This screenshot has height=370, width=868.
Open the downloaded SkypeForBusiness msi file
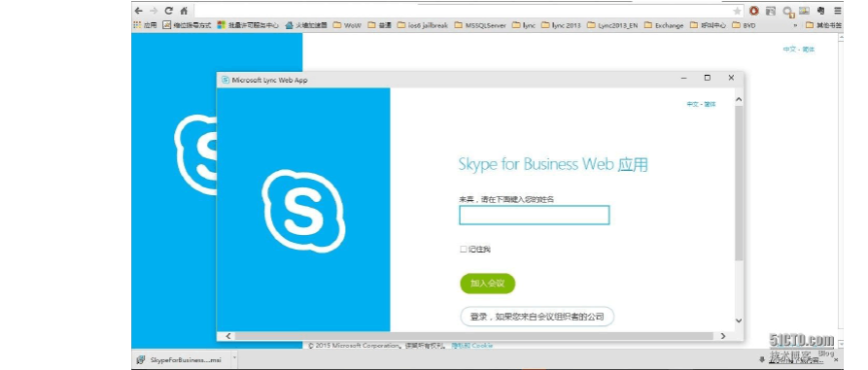[x=181, y=360]
